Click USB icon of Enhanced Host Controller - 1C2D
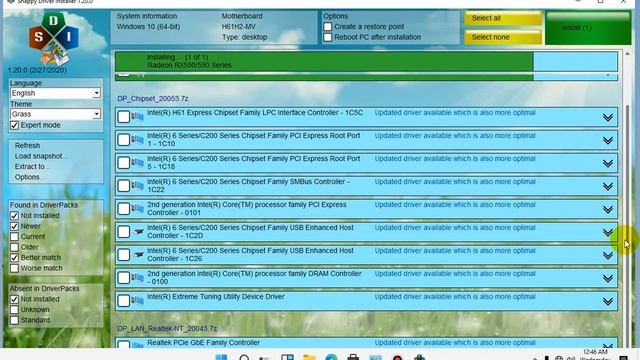 click(138, 232)
